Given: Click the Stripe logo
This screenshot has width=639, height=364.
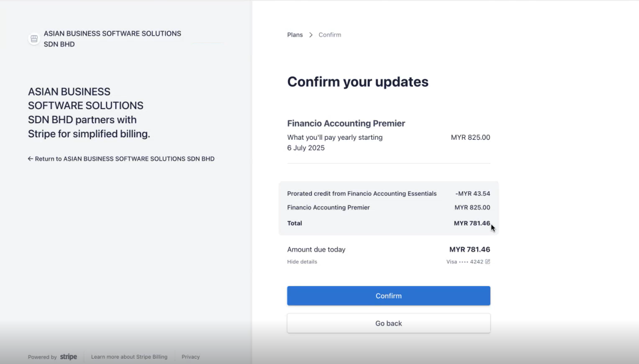Looking at the screenshot, I should pos(69,357).
